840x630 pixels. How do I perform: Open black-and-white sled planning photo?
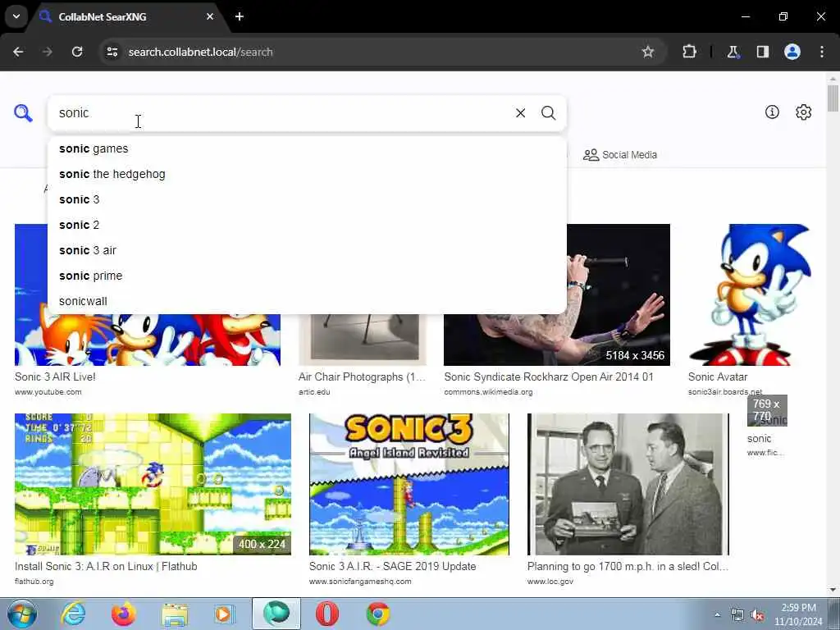pyautogui.click(x=628, y=484)
